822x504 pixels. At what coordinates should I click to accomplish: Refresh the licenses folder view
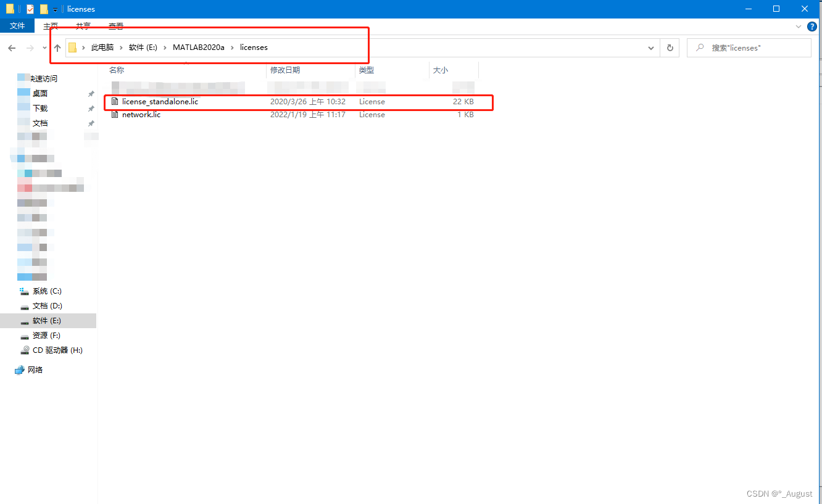pyautogui.click(x=670, y=48)
